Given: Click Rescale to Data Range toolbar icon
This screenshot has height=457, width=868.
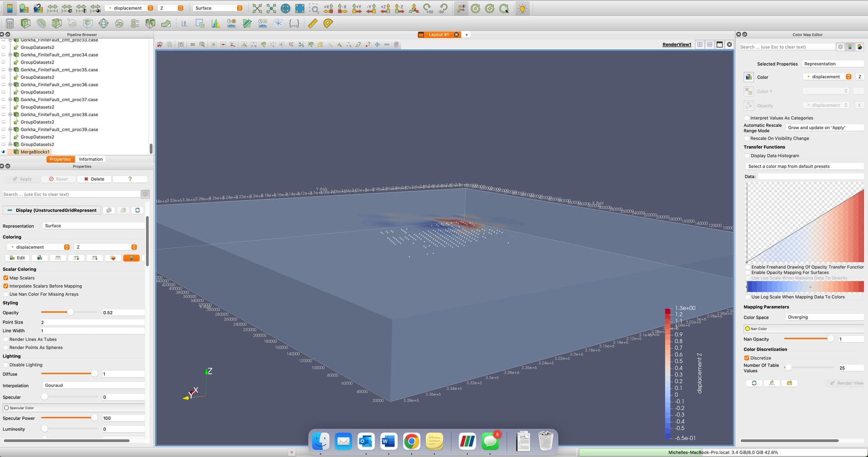Looking at the screenshot, I should [x=52, y=8].
